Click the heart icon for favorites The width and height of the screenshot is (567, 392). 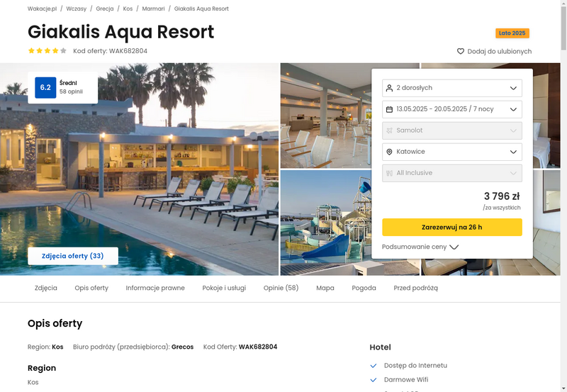460,51
